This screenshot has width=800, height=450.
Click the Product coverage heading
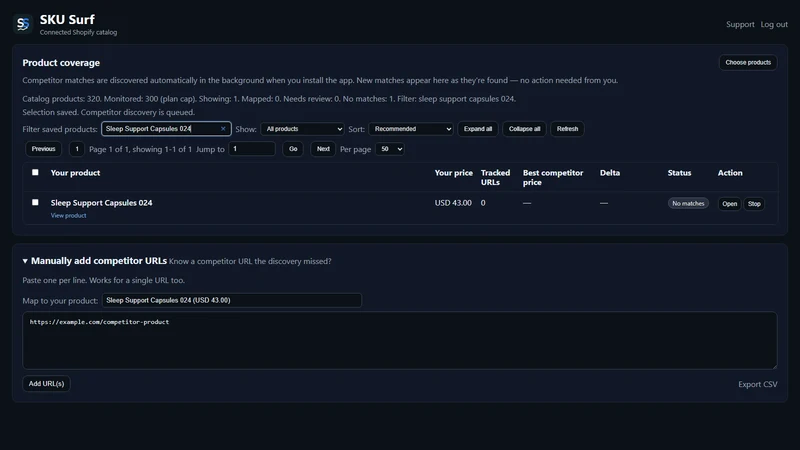pyautogui.click(x=61, y=63)
